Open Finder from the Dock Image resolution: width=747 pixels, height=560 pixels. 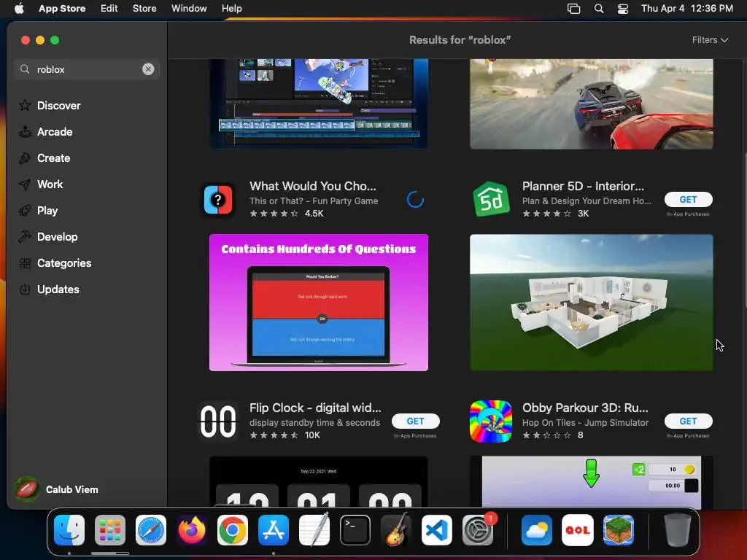pos(69,530)
